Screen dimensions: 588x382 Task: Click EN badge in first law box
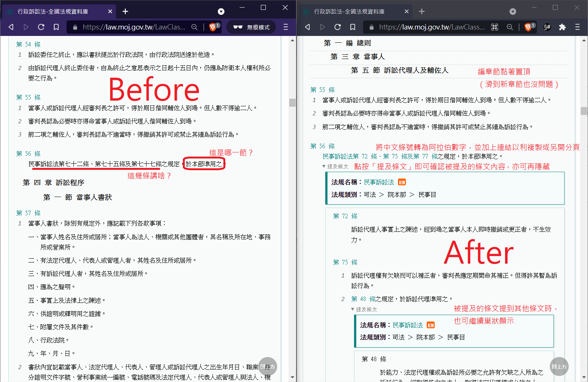pos(402,182)
